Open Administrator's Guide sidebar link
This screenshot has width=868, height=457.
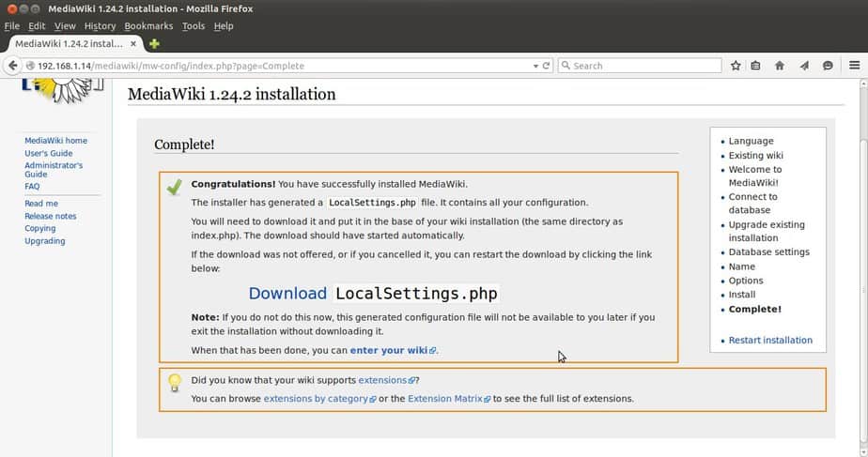tap(54, 169)
